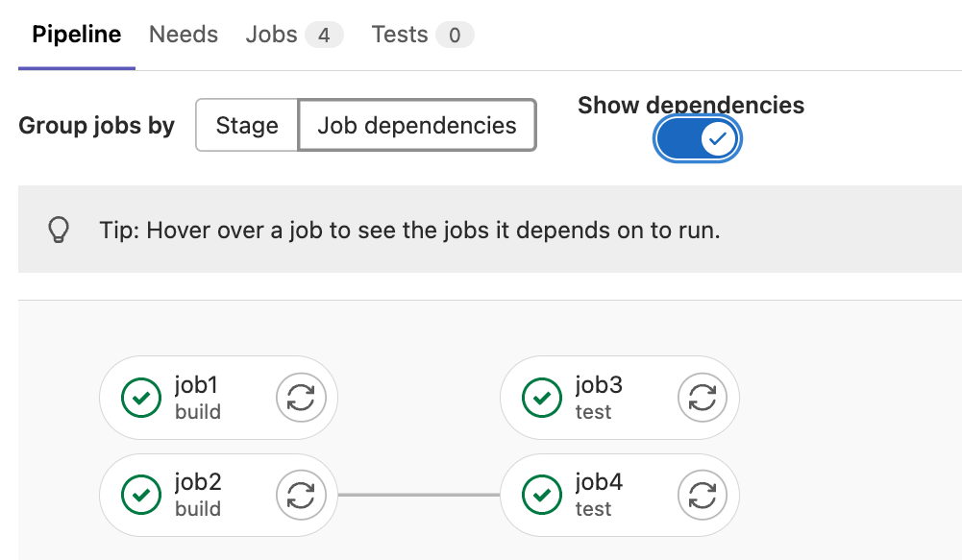Image resolution: width=962 pixels, height=560 pixels.
Task: Switch to the Pipeline tab
Action: pos(77,35)
